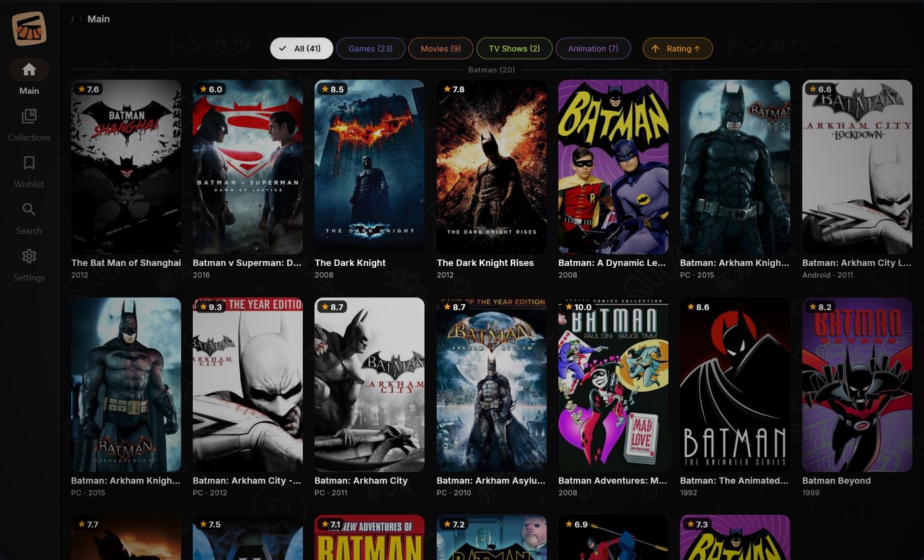
Task: Open Settings with the gear icon
Action: (28, 256)
